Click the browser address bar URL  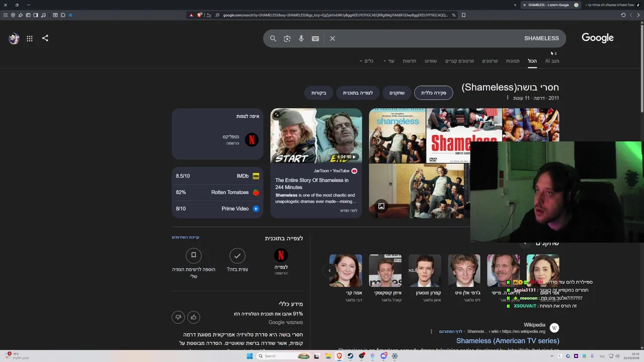pos(335,15)
